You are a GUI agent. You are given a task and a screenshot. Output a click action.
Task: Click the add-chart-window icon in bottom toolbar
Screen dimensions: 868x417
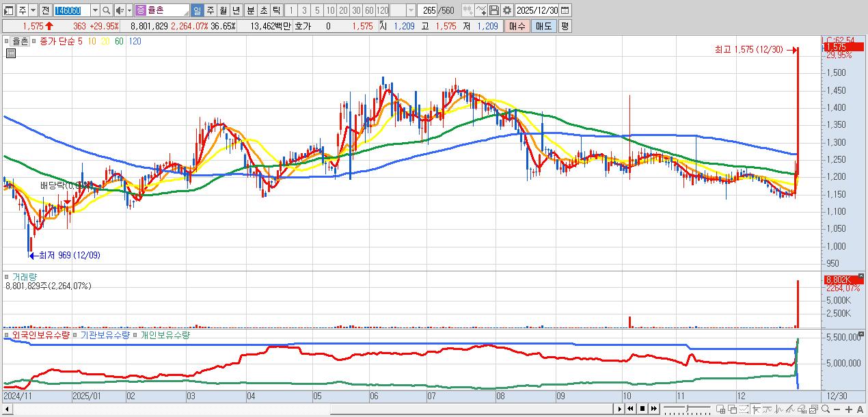point(721,409)
